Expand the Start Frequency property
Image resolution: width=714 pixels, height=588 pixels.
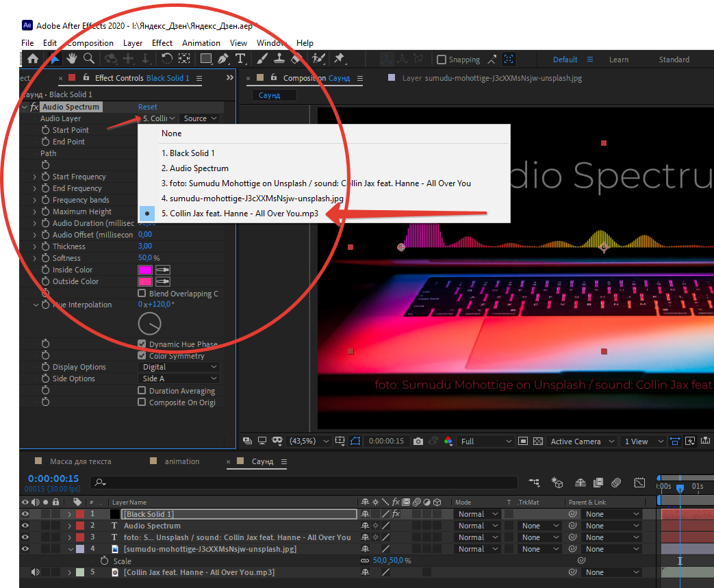pos(35,177)
